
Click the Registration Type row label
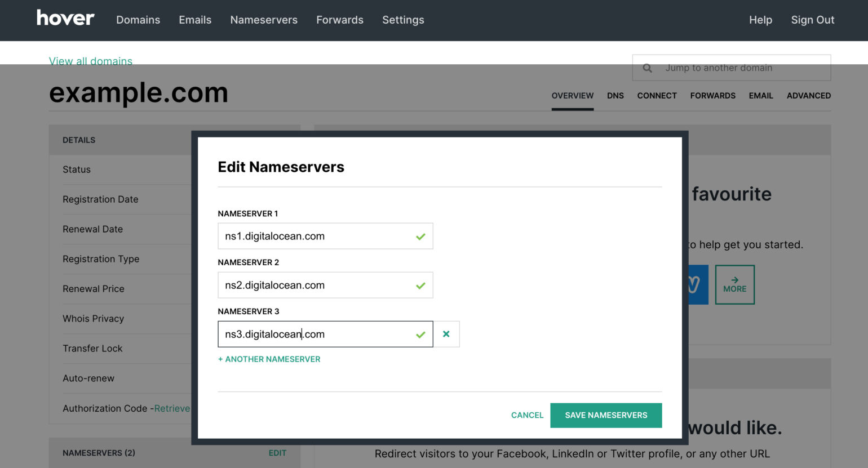pyautogui.click(x=101, y=259)
